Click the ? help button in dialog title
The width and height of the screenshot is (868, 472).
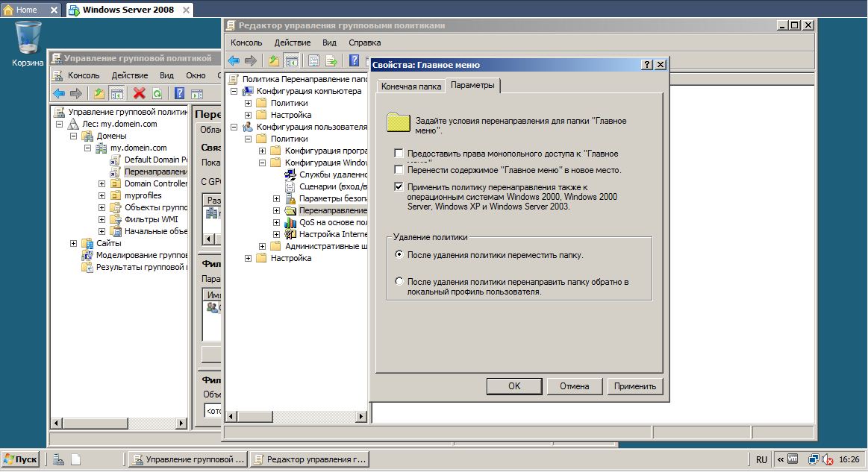646,65
